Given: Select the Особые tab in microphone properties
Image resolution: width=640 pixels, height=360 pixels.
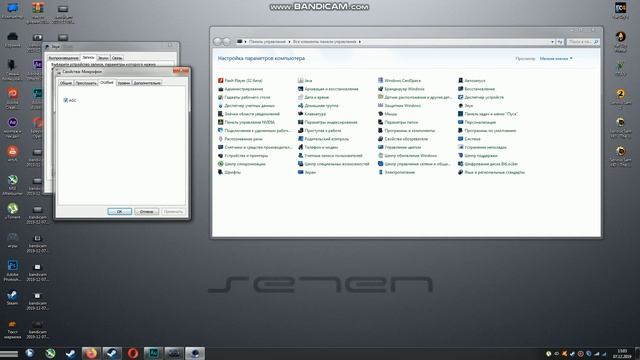Looking at the screenshot, I should click(x=107, y=82).
